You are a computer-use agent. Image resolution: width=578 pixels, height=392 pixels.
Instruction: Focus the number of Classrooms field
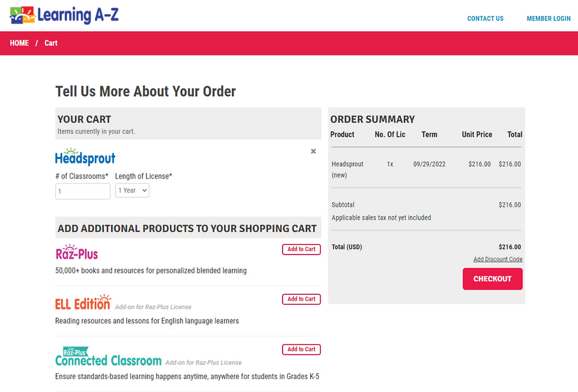(x=83, y=191)
